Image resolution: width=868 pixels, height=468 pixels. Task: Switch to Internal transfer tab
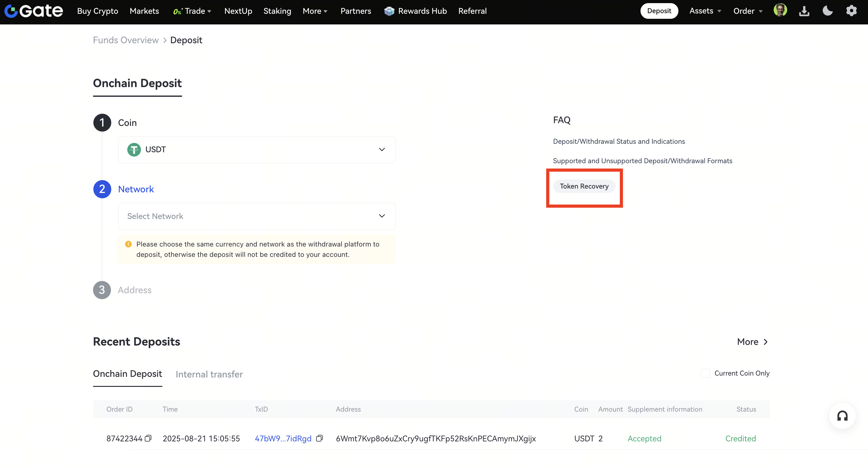coord(209,374)
